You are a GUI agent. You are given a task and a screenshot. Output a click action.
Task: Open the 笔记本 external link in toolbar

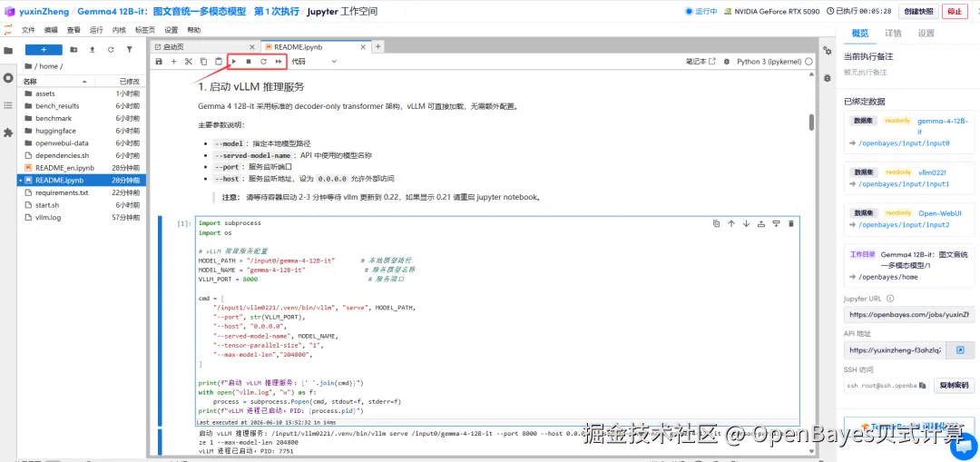[701, 61]
